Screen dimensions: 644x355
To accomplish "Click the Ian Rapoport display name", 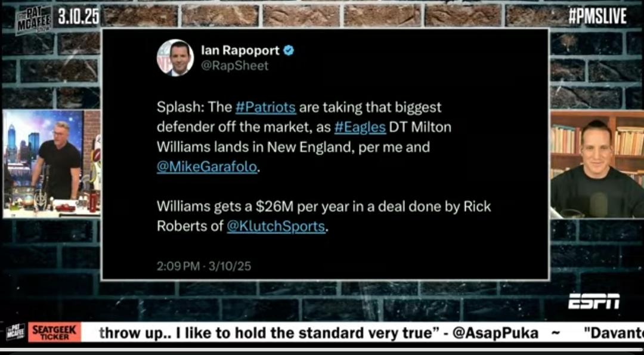I will click(x=240, y=51).
